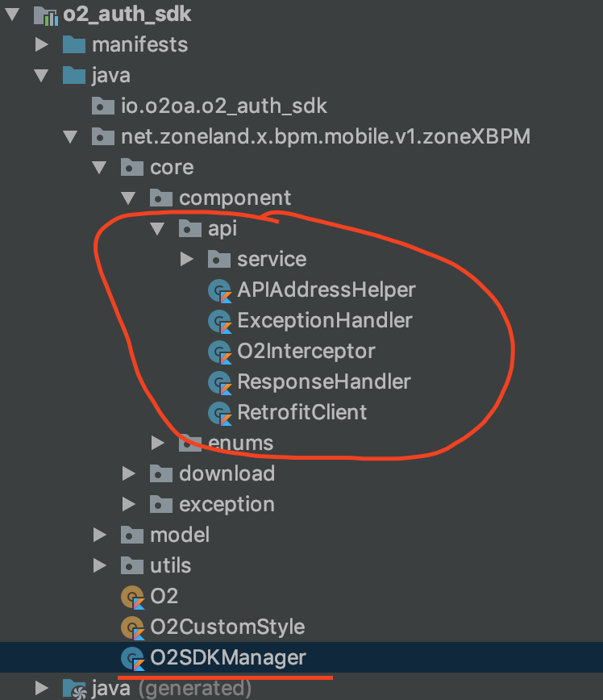Viewport: 603px width, 700px height.
Task: Select the utils package label
Action: click(x=171, y=565)
